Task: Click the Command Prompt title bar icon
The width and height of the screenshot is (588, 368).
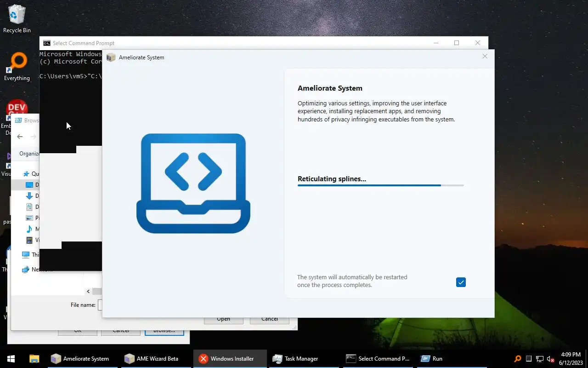Action: coord(46,43)
